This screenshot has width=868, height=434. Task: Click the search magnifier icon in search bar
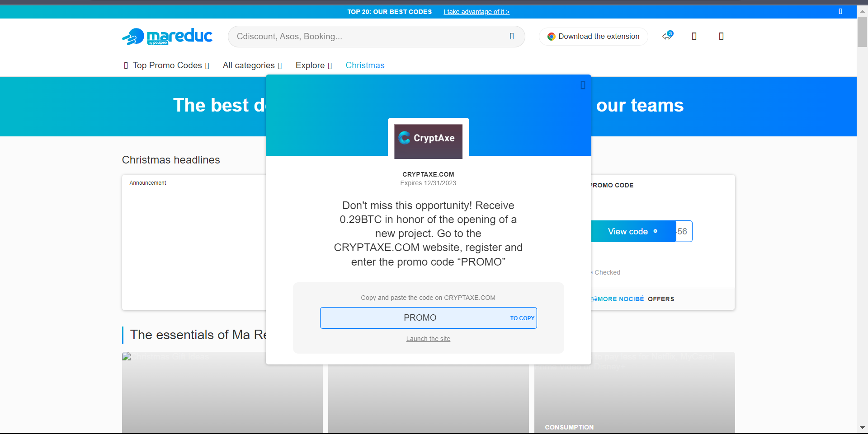(512, 37)
